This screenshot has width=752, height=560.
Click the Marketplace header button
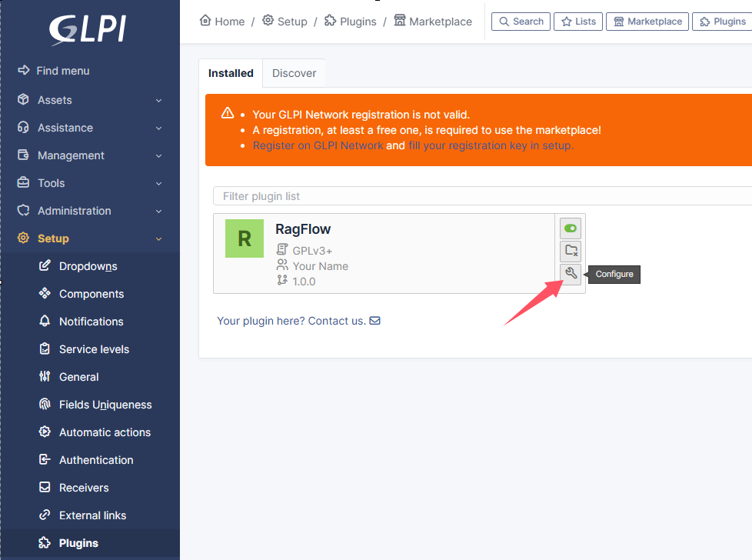pyautogui.click(x=647, y=22)
